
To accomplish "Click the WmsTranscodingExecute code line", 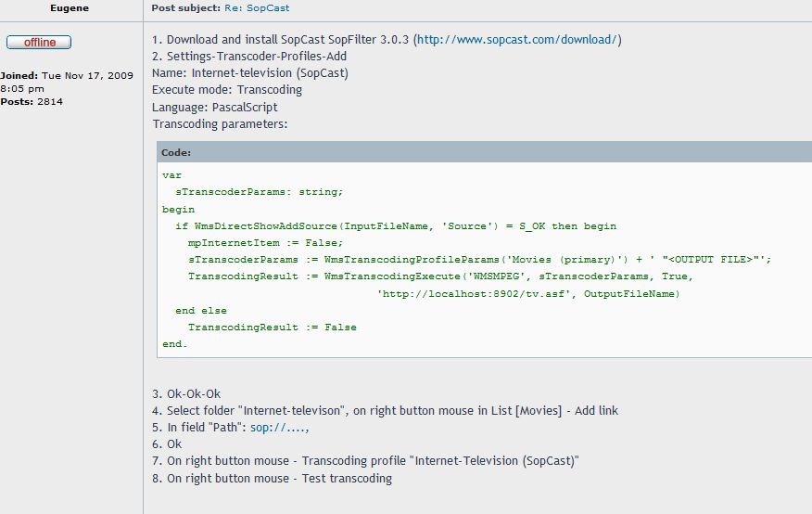I will pyautogui.click(x=440, y=276).
